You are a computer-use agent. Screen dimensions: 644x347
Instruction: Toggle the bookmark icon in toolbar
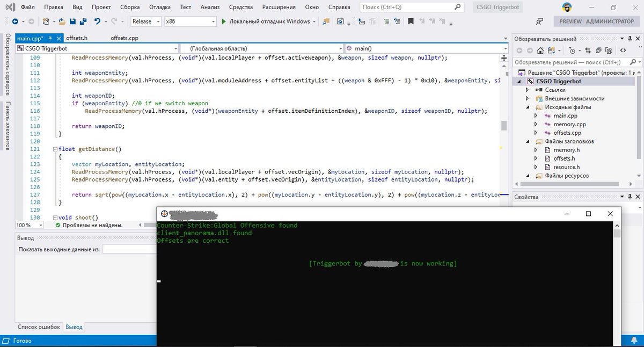(411, 21)
